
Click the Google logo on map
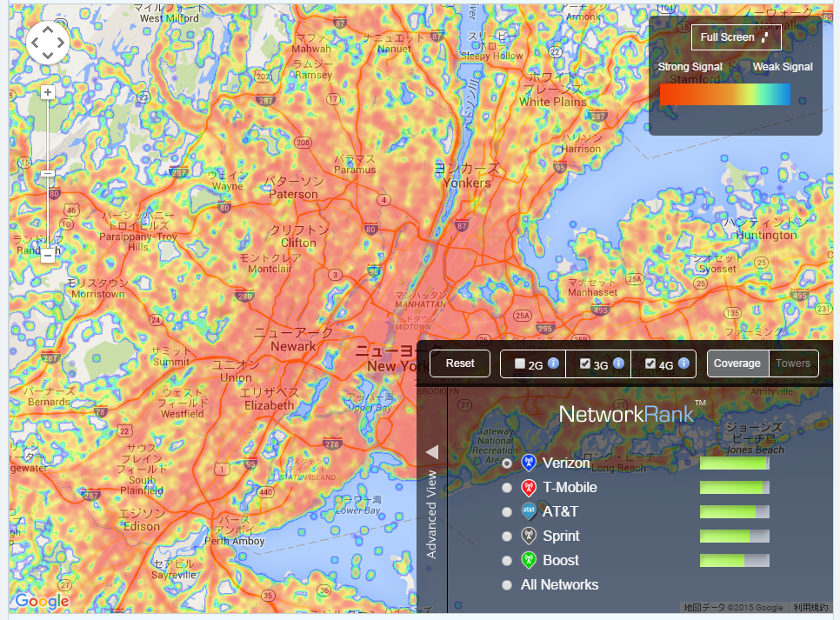point(43,601)
